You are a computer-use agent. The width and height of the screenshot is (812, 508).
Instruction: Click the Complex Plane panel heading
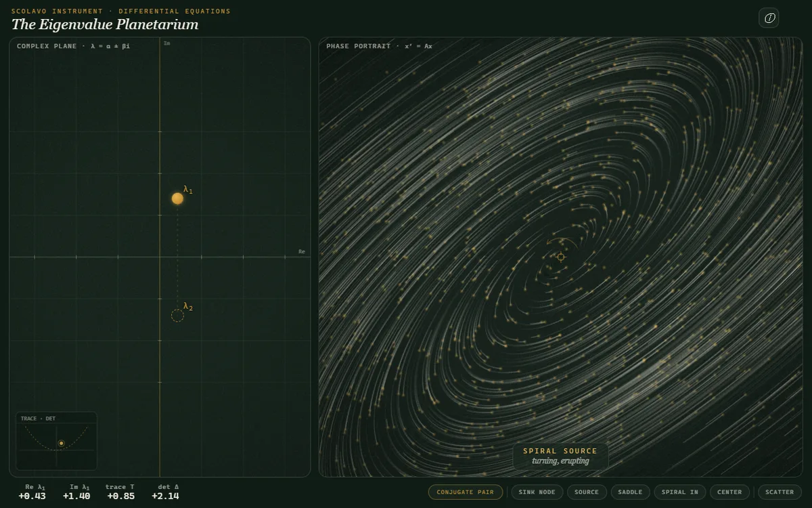point(73,46)
